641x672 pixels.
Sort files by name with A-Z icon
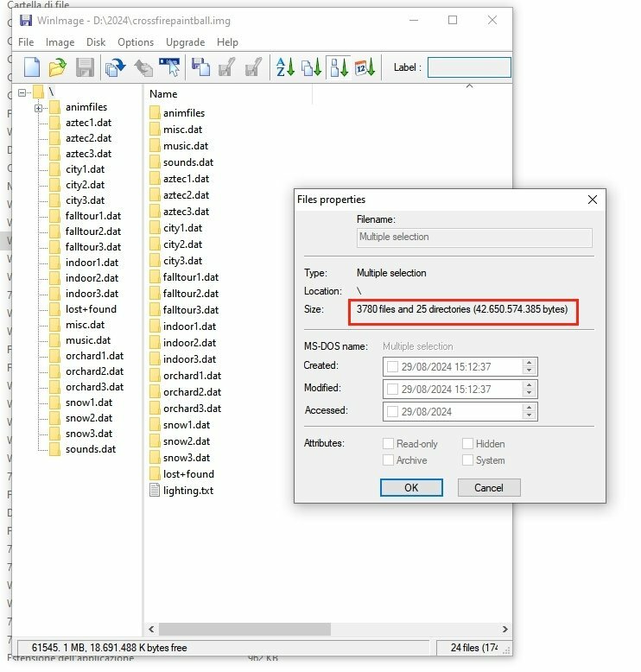[x=285, y=67]
